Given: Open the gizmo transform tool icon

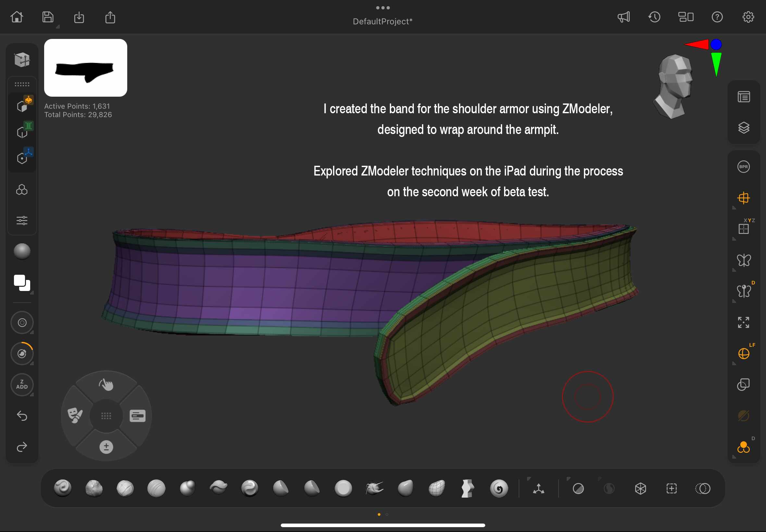Looking at the screenshot, I should pyautogui.click(x=538, y=489).
